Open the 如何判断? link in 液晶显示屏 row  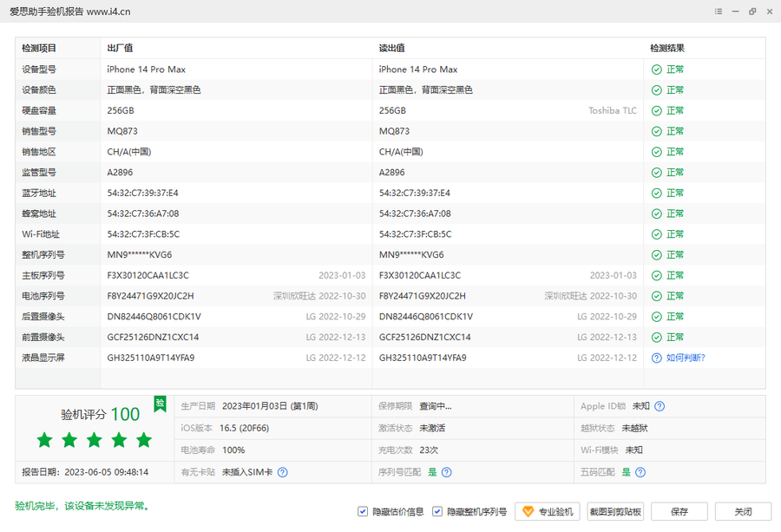(686, 358)
